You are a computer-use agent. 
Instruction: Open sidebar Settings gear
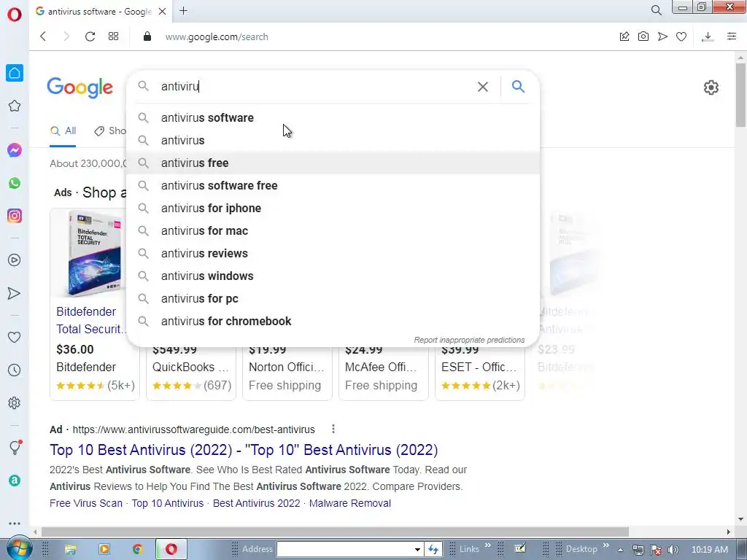pos(15,402)
